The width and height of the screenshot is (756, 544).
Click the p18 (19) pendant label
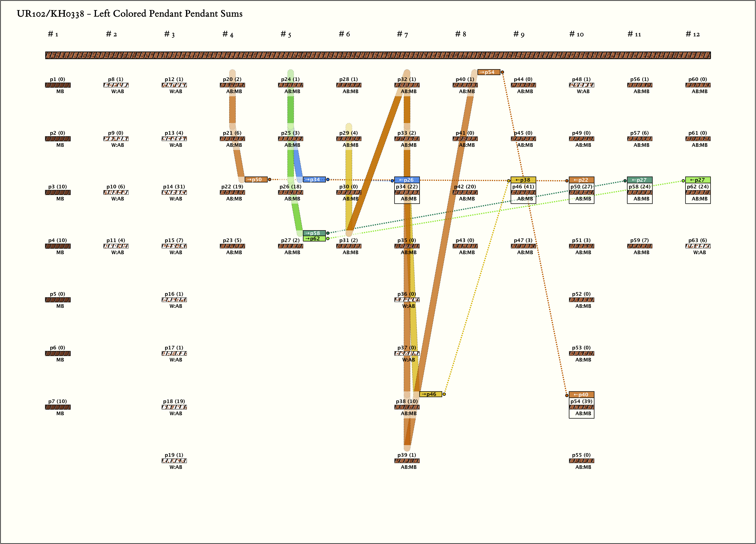coord(174,401)
